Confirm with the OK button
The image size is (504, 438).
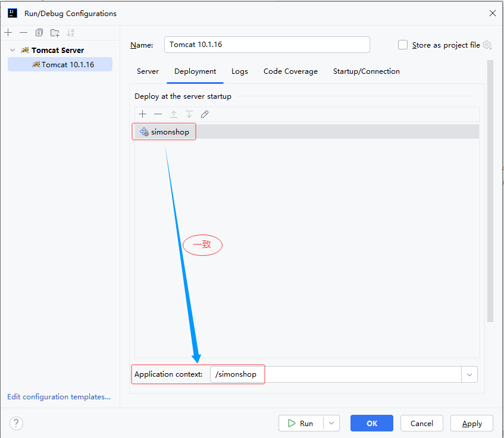coord(371,423)
